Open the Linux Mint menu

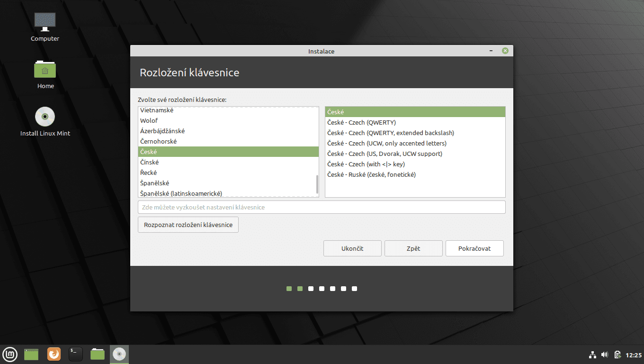pyautogui.click(x=10, y=354)
